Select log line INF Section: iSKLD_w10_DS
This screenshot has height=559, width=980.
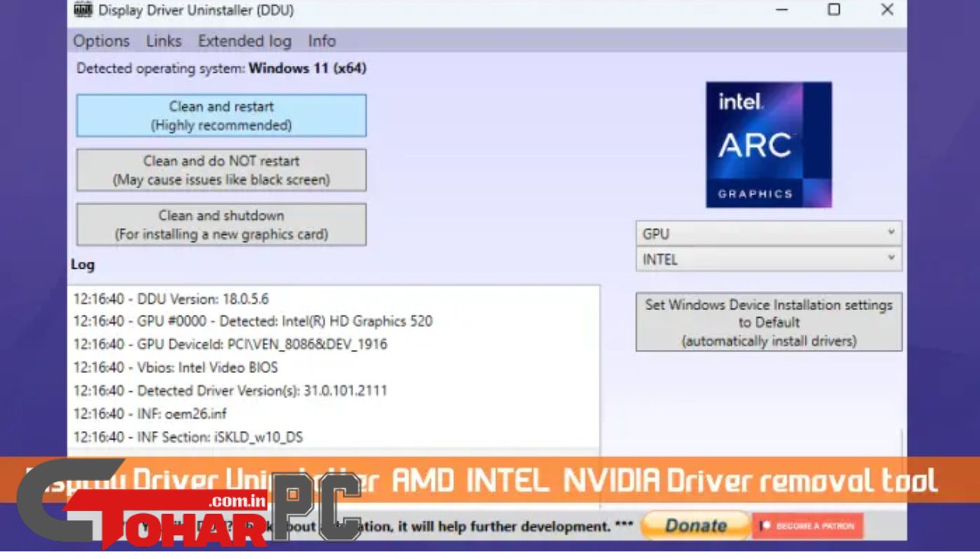point(188,437)
